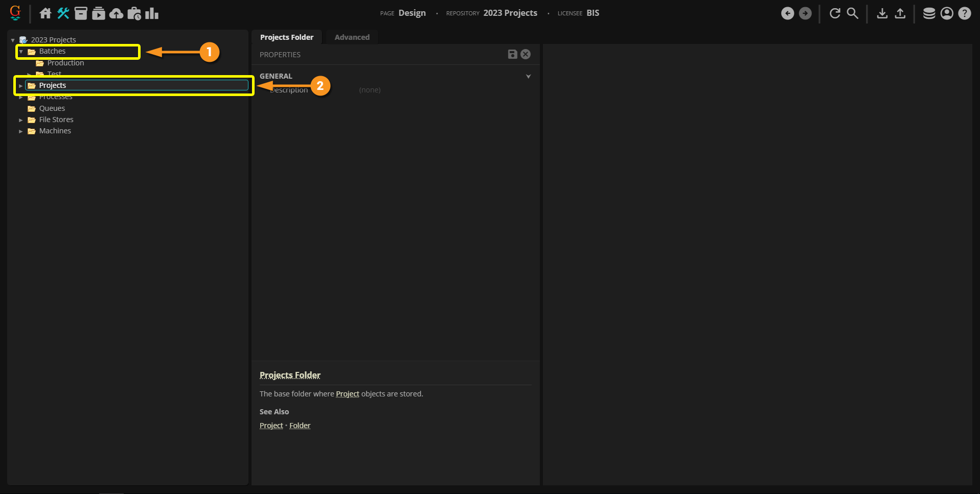The width and height of the screenshot is (980, 494).
Task: Expand the Projects folder arrow
Action: (x=20, y=86)
